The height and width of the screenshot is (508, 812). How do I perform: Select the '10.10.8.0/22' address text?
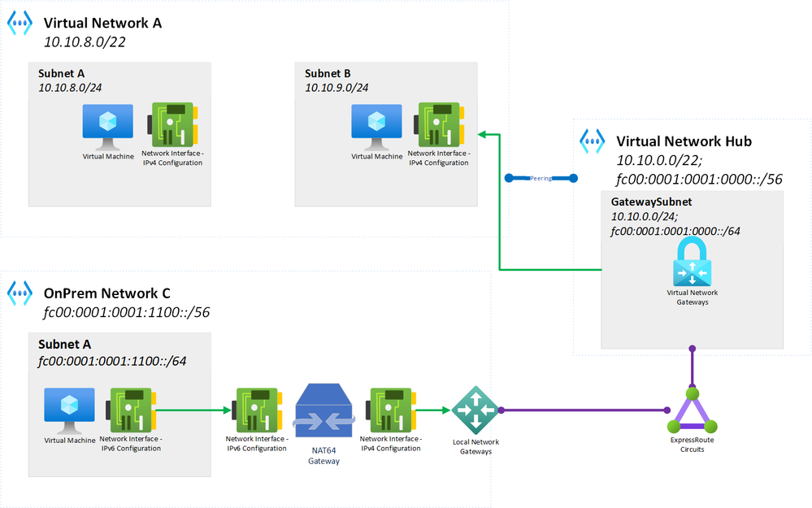click(x=85, y=42)
